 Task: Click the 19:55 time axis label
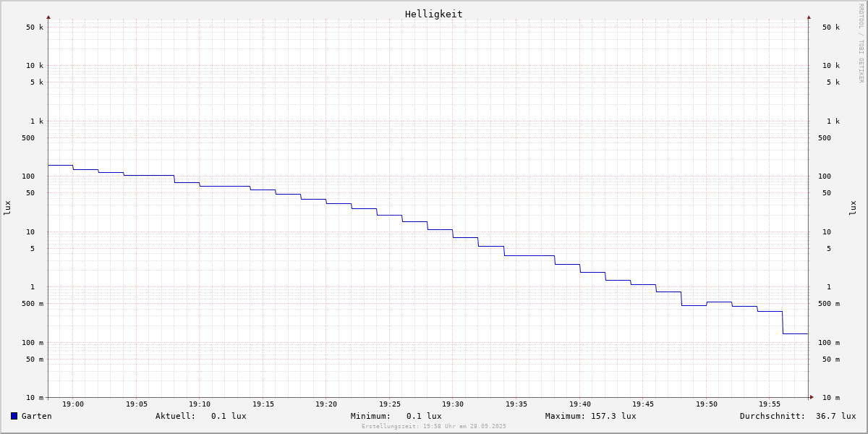tap(770, 404)
